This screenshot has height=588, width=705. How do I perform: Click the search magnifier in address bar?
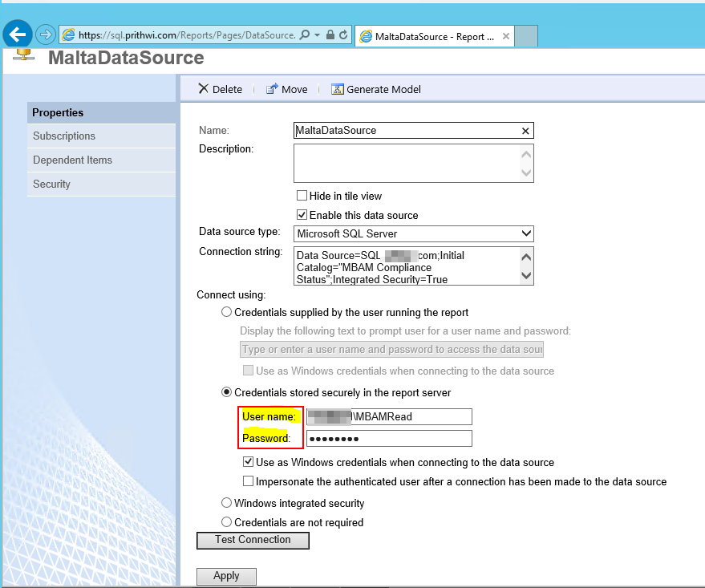pyautogui.click(x=305, y=35)
